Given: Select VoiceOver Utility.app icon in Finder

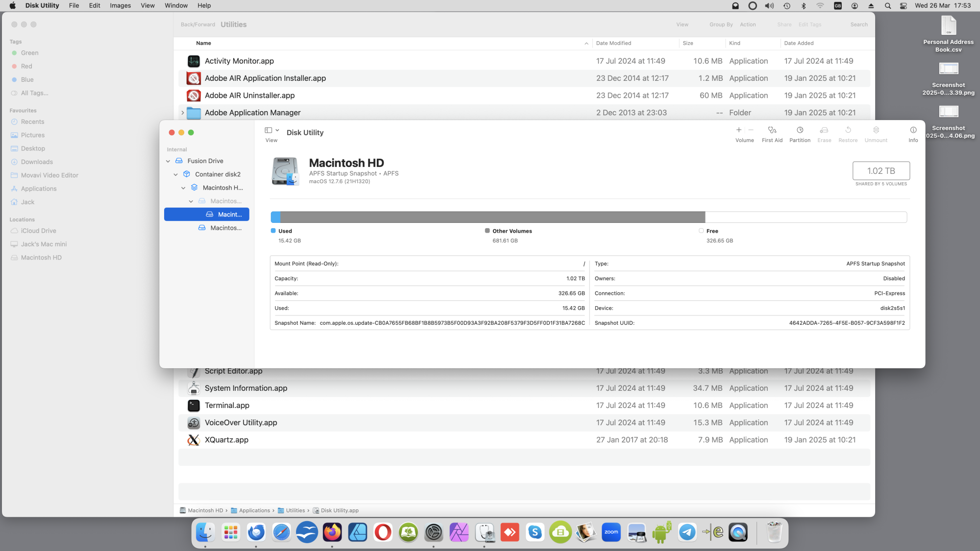Looking at the screenshot, I should point(194,423).
